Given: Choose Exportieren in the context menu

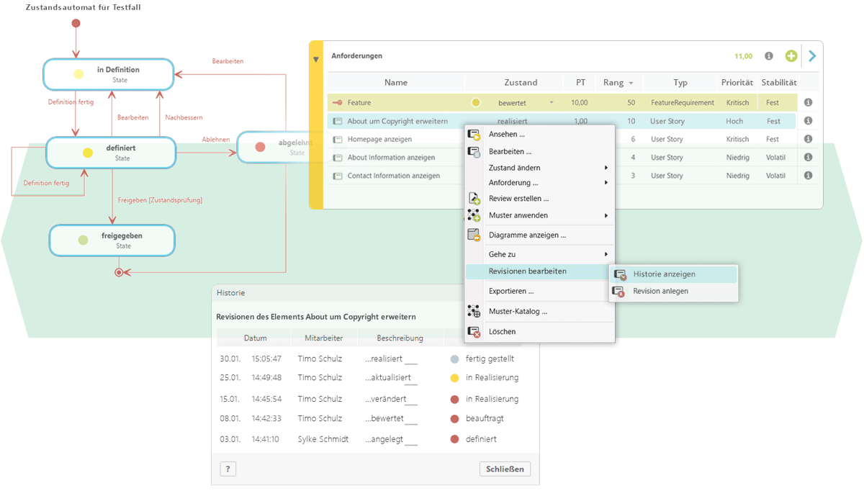Looking at the screenshot, I should (x=511, y=292).
